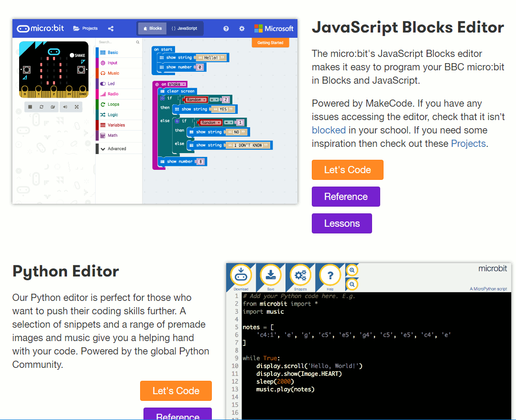The height and width of the screenshot is (420, 516).
Task: Click the gear icon on the nested if block
Action: pos(177,121)
